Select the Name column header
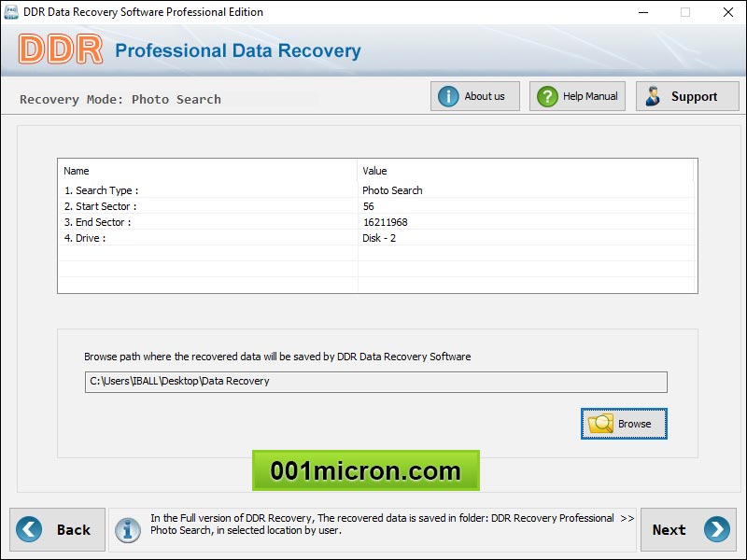 tap(207, 171)
